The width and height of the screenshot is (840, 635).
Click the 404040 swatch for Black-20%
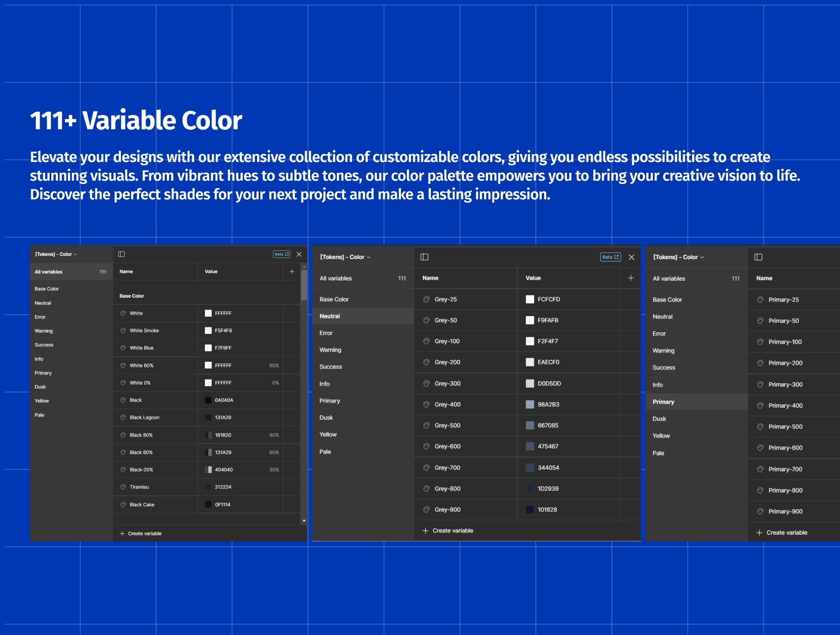[x=208, y=470]
